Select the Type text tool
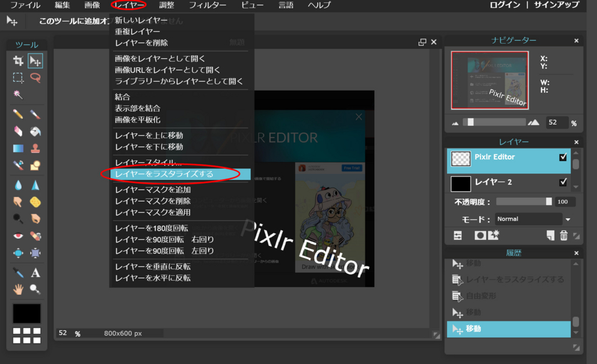This screenshot has height=364, width=597. 36,273
